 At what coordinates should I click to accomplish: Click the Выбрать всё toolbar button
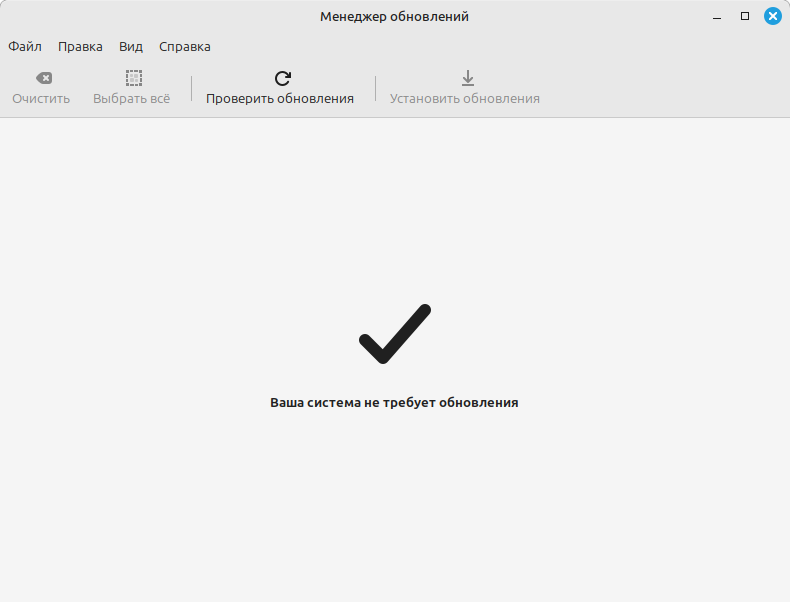131,88
